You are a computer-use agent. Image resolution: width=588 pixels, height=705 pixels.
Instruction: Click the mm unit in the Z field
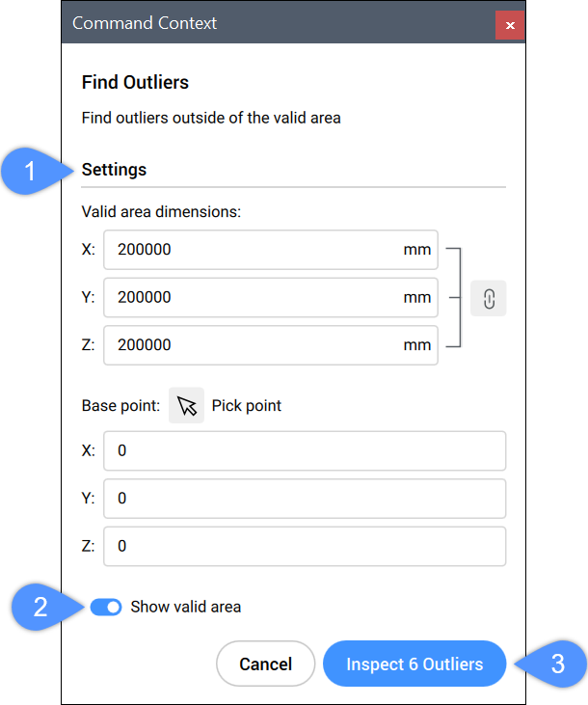pyautogui.click(x=417, y=345)
